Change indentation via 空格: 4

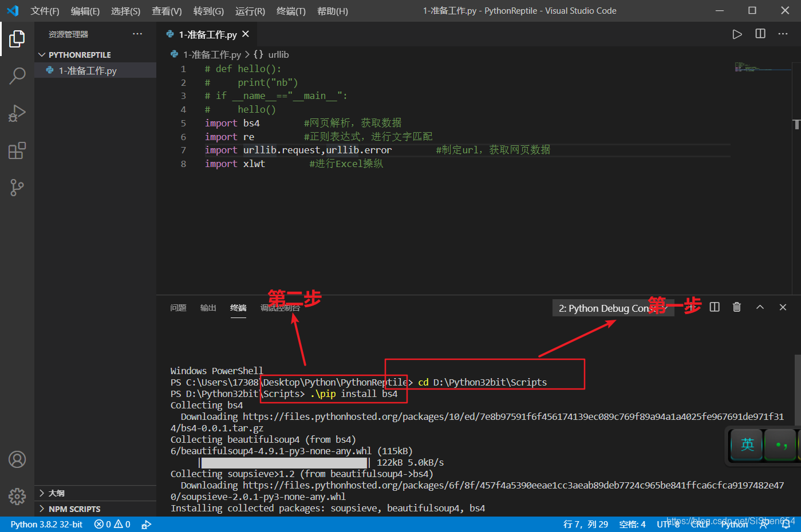click(x=632, y=524)
